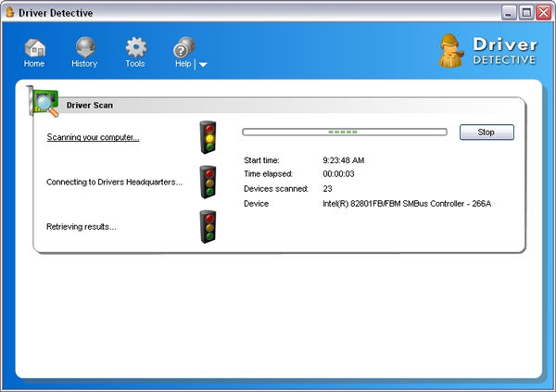Close the Driver Detective window
This screenshot has height=392, width=556.
pyautogui.click(x=544, y=13)
